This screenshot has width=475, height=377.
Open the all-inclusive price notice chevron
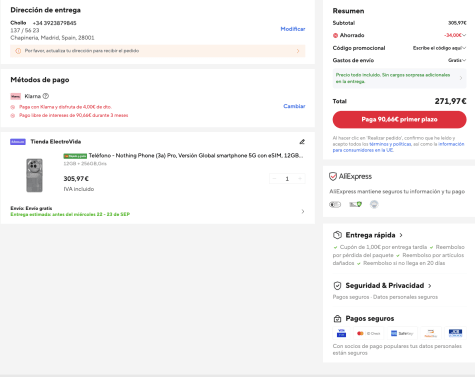click(x=461, y=78)
